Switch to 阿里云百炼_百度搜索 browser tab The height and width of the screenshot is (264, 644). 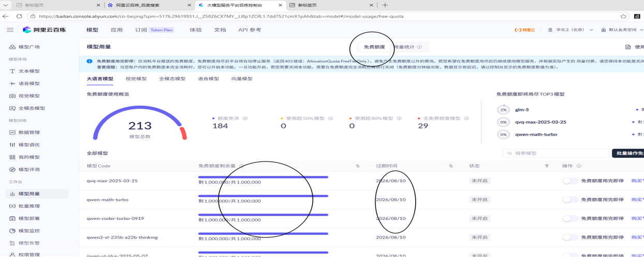coord(148,5)
